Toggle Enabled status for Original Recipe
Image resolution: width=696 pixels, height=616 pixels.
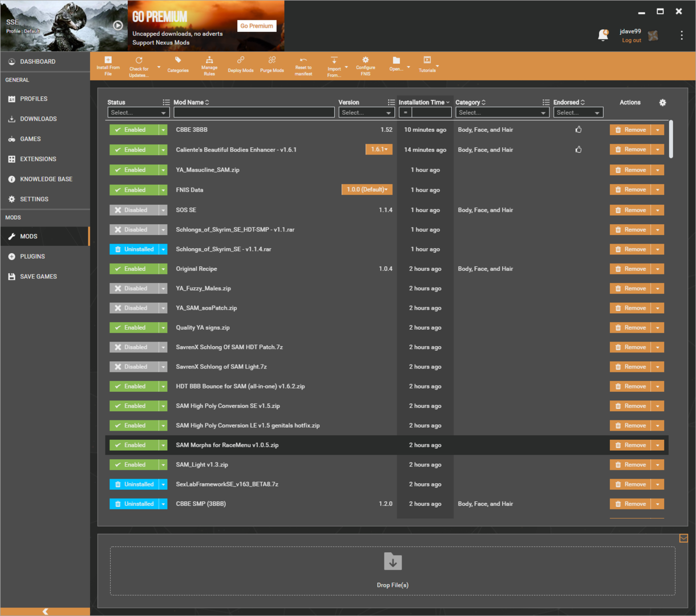[x=134, y=269]
